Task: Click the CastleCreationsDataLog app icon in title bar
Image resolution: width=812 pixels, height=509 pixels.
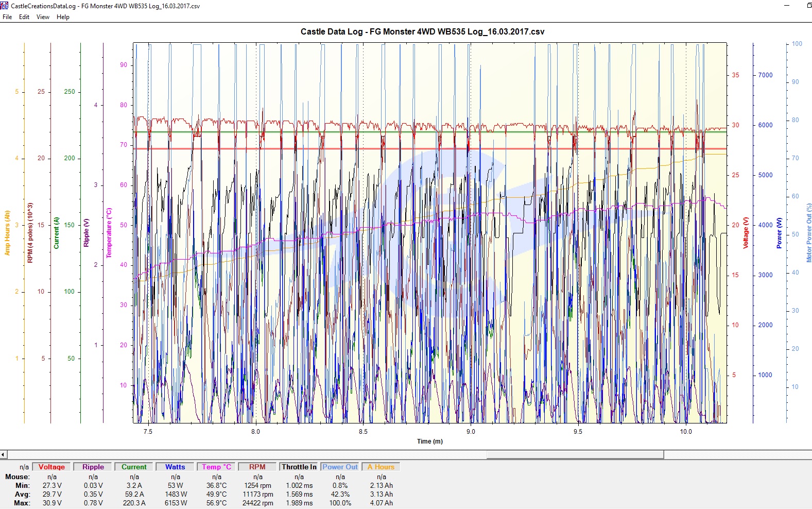Action: [5, 6]
